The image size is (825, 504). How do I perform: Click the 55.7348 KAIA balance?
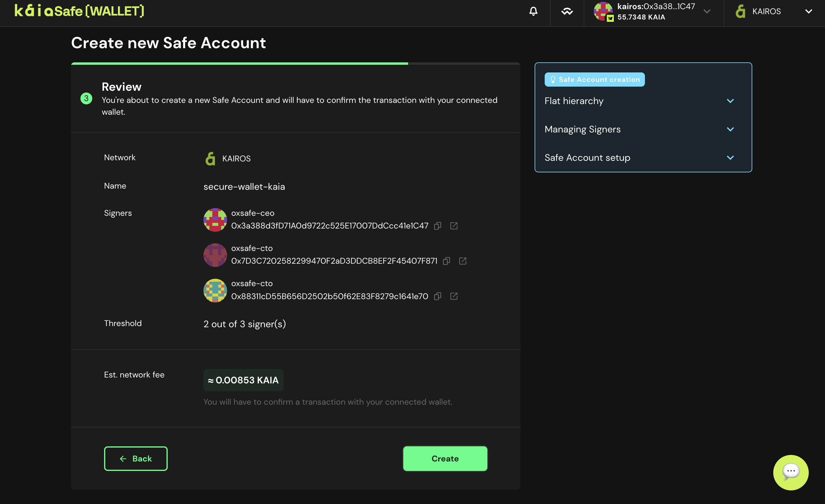pos(641,17)
